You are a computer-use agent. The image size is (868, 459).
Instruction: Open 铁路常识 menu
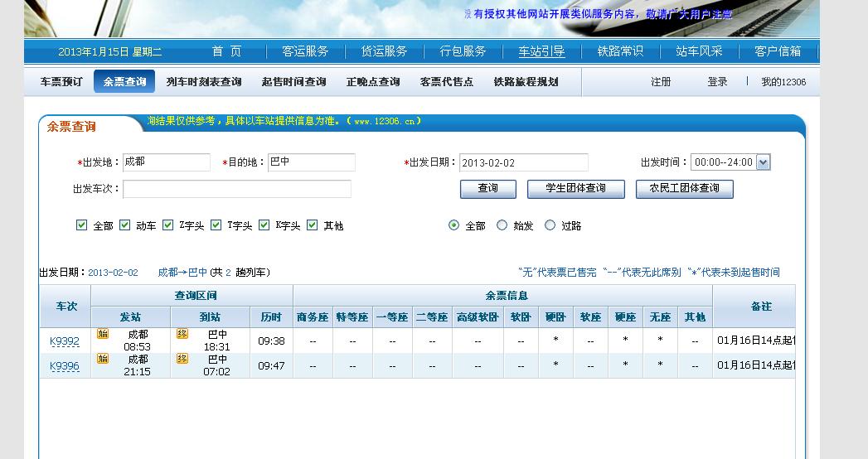pos(620,51)
